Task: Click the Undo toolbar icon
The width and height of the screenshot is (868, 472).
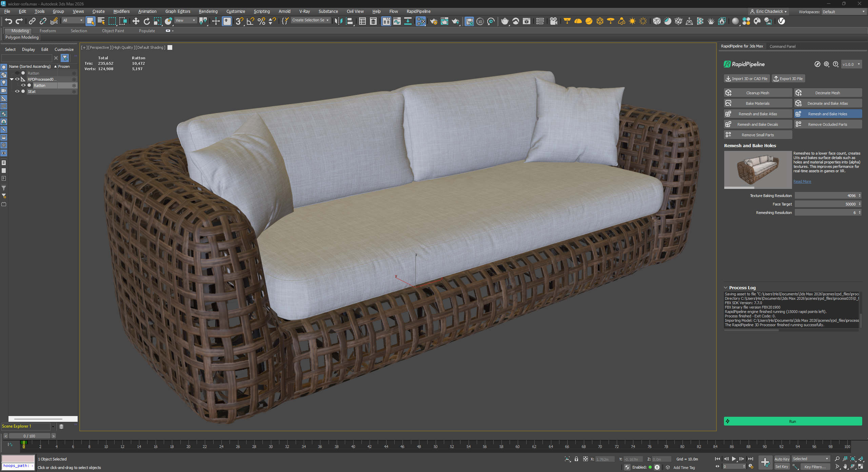Action: 9,21
